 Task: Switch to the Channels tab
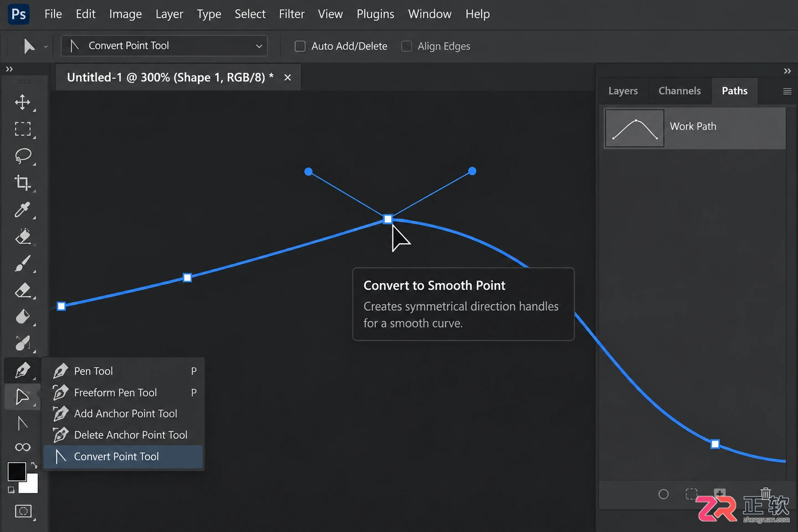679,91
